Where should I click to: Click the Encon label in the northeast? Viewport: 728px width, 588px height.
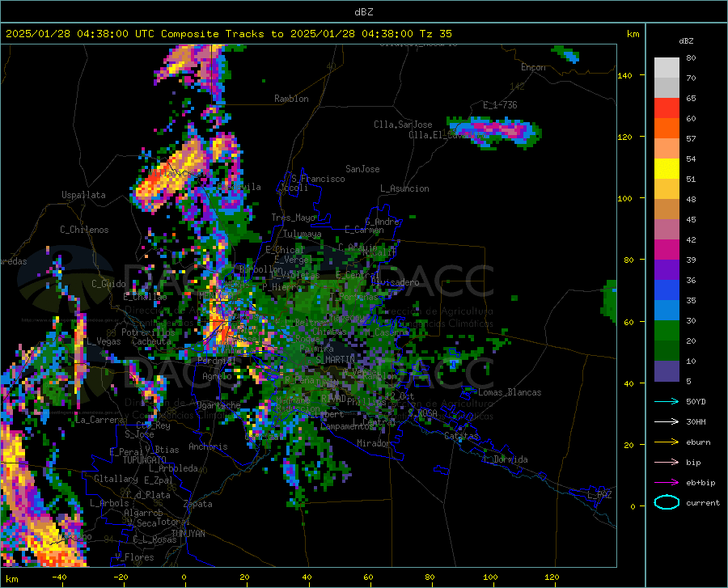click(x=533, y=67)
